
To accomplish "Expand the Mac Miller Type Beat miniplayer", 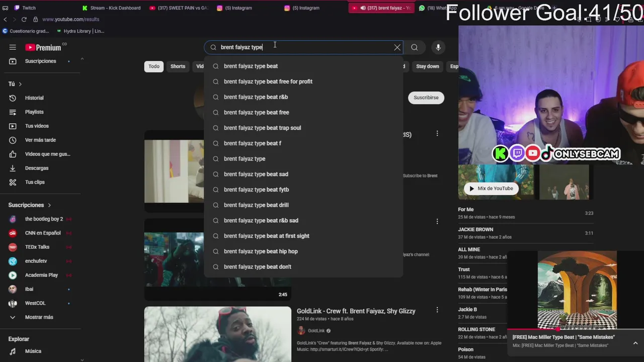I will click(x=635, y=343).
